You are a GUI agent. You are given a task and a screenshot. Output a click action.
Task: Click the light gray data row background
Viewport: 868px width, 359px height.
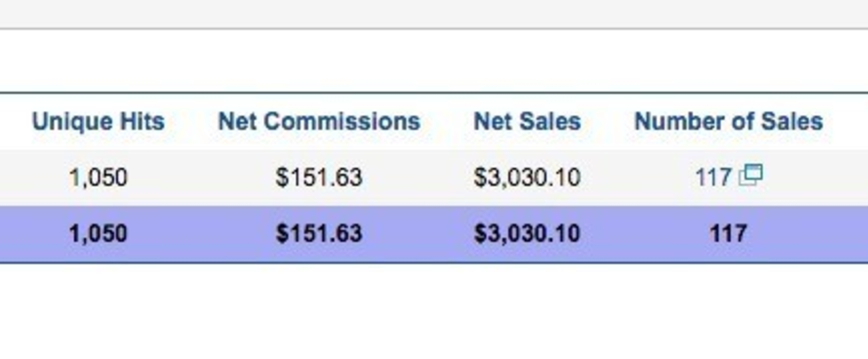434,177
